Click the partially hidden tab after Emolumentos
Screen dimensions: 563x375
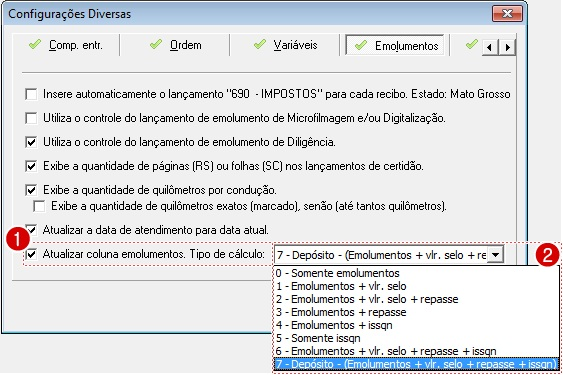[465, 45]
